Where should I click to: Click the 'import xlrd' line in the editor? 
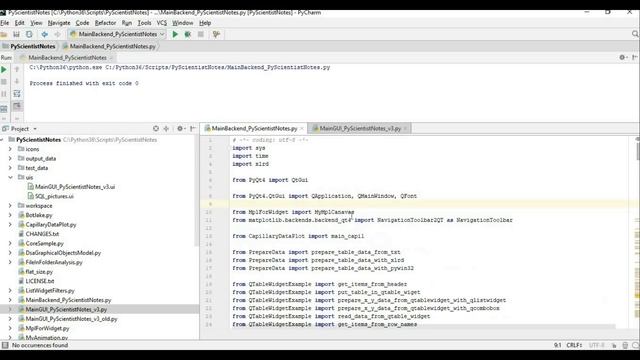[251, 164]
